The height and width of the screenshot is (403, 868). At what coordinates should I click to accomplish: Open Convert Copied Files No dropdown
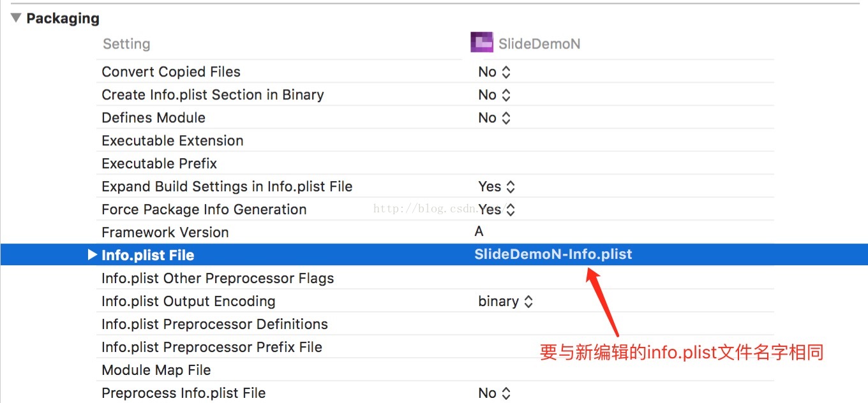point(495,72)
